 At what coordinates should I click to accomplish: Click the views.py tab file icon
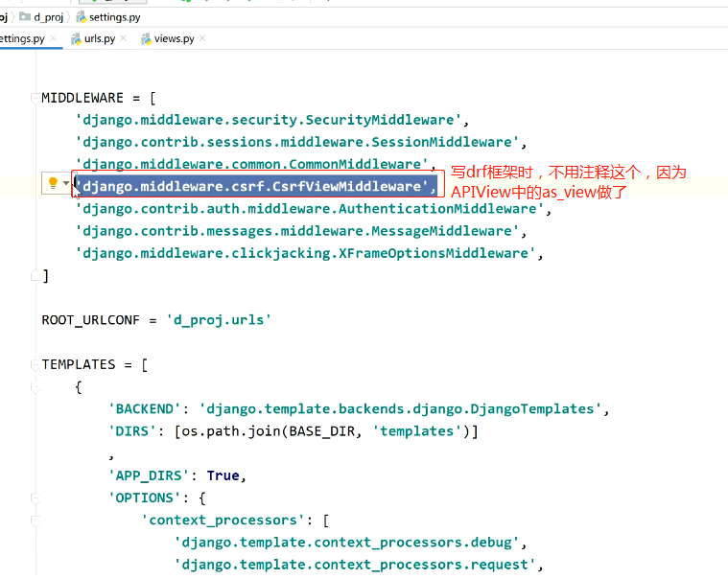tap(146, 39)
